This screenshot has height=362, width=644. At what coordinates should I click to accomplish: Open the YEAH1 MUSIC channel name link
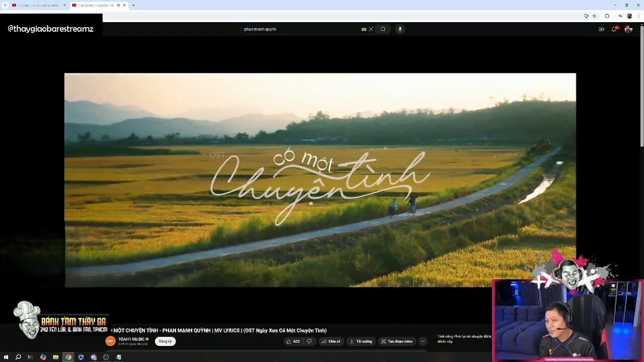pos(132,339)
